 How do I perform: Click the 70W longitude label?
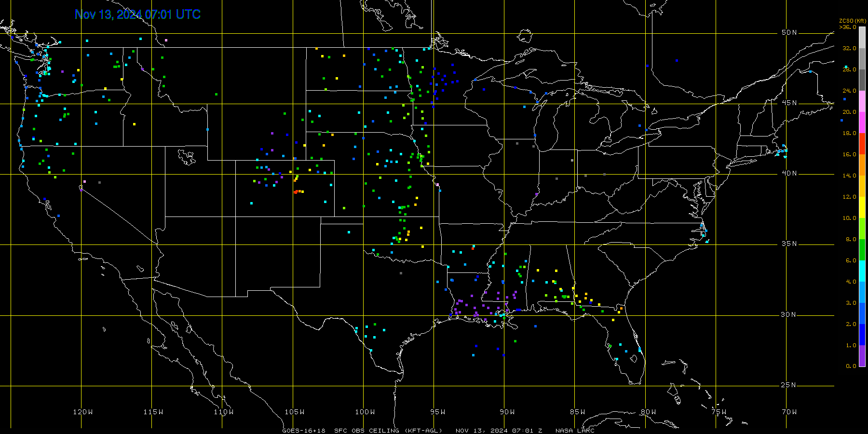point(789,412)
